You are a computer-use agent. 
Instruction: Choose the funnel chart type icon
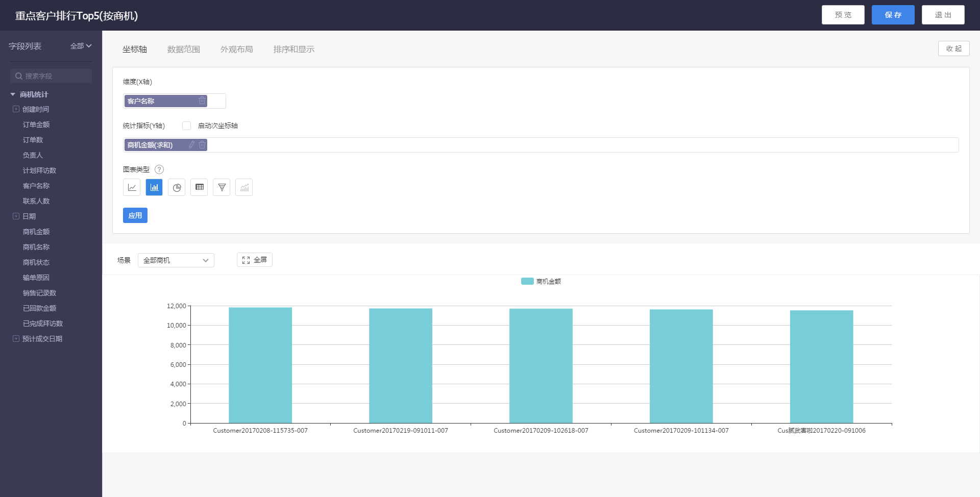(x=222, y=187)
